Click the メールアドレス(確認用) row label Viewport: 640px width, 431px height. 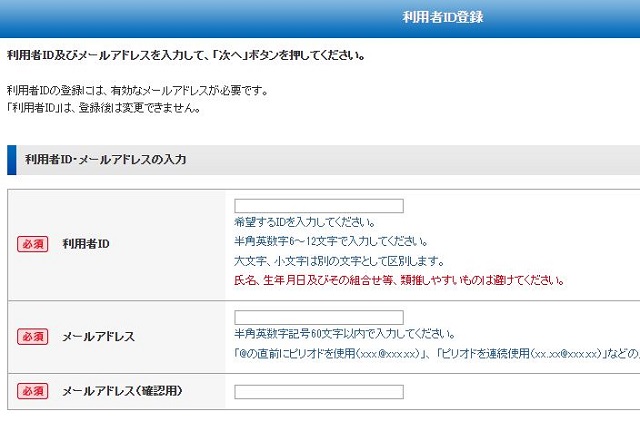(x=122, y=390)
